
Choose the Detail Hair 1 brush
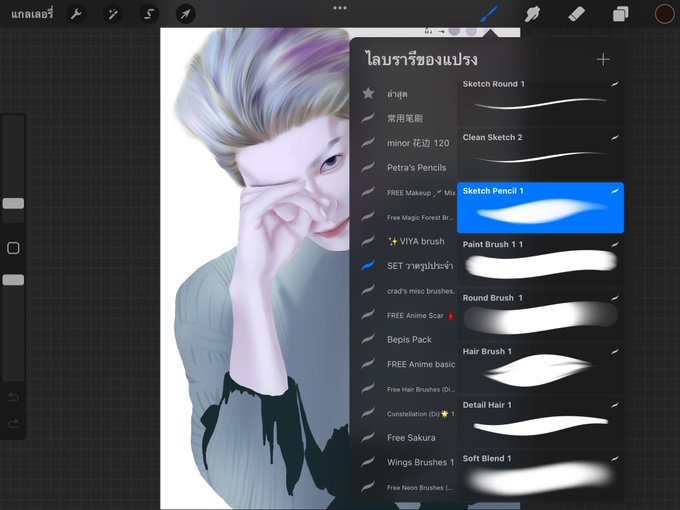coord(540,422)
